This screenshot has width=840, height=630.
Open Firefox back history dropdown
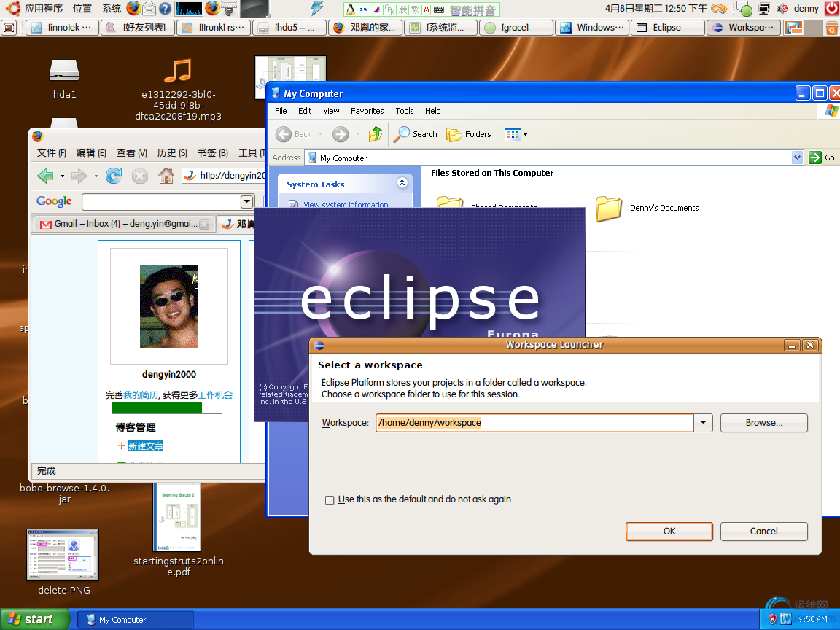click(x=62, y=176)
